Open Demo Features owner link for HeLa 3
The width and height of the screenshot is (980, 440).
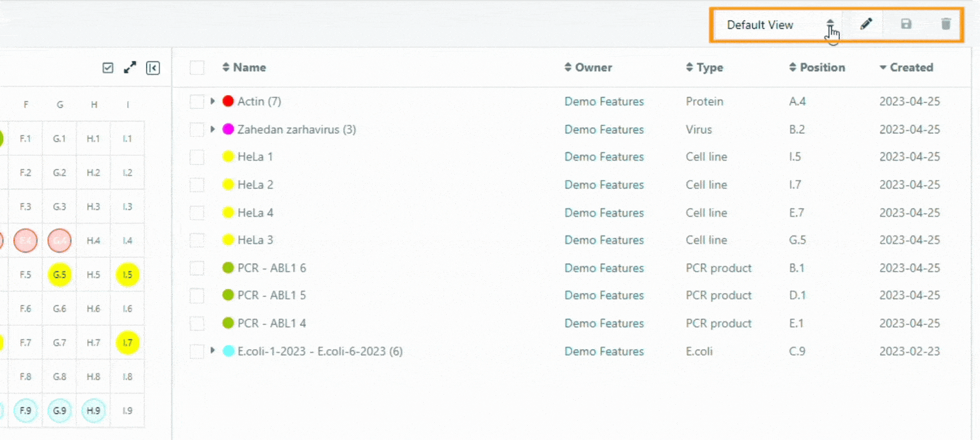pyautogui.click(x=604, y=240)
